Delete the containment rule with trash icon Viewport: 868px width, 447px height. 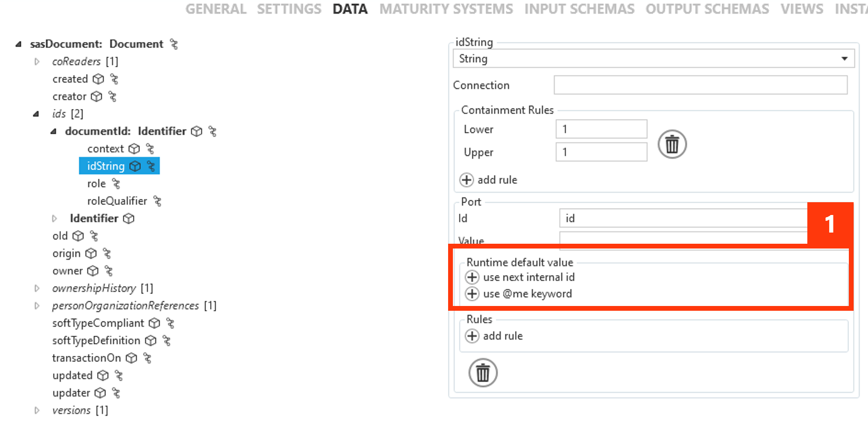672,144
